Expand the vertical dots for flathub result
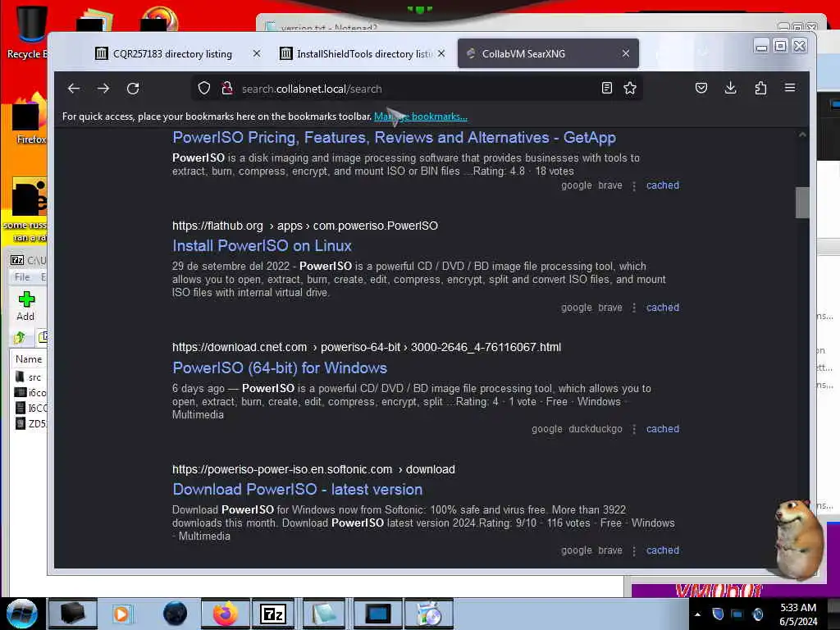 click(634, 308)
